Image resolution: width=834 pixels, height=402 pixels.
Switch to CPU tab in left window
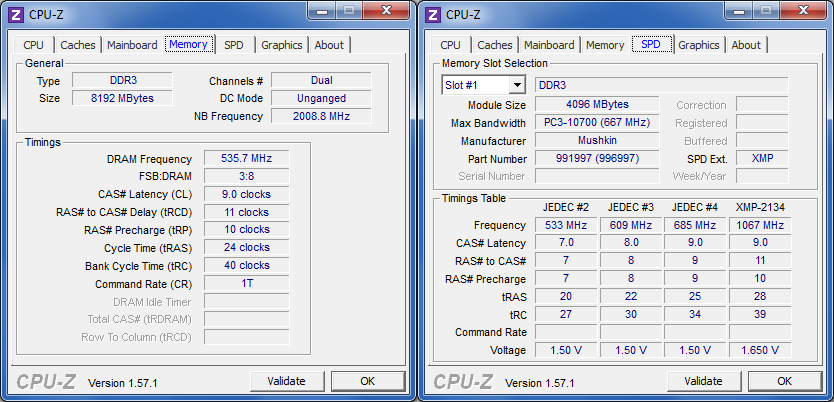pos(33,45)
